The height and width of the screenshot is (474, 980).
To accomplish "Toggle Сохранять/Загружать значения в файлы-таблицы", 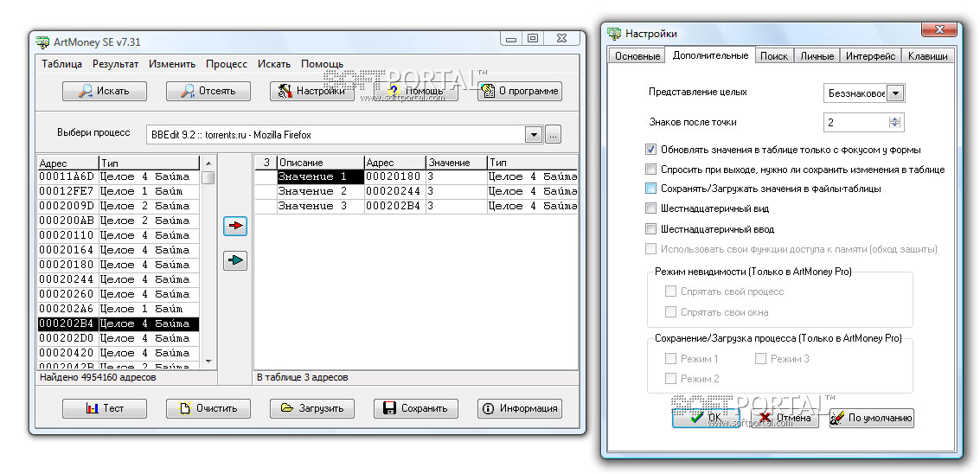I will pyautogui.click(x=651, y=189).
